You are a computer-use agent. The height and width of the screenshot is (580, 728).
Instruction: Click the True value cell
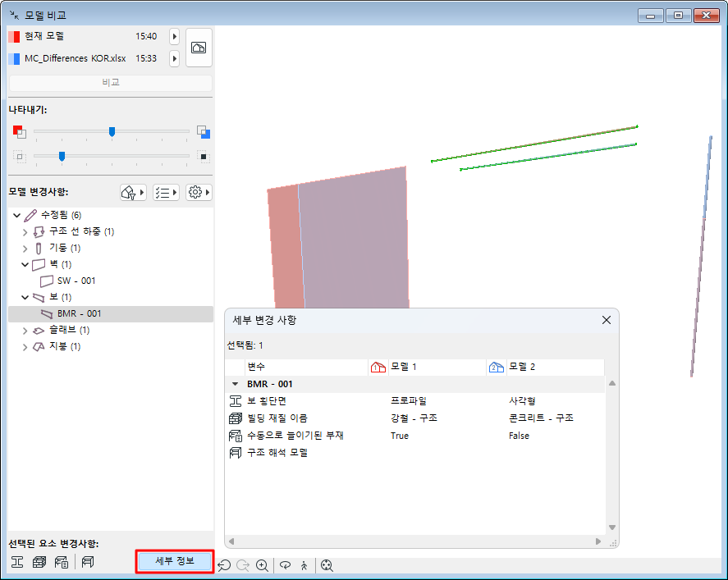[399, 436]
